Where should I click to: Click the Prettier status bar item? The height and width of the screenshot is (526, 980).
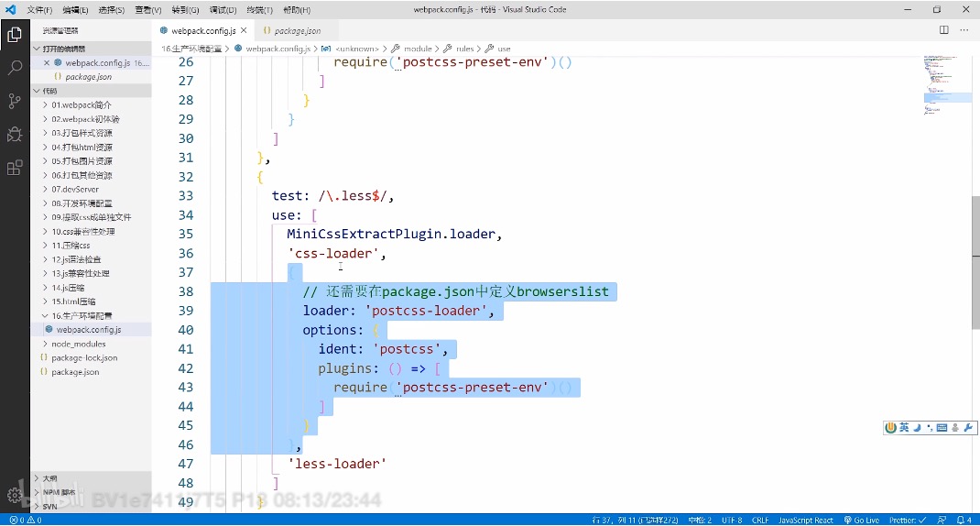[x=908, y=520]
